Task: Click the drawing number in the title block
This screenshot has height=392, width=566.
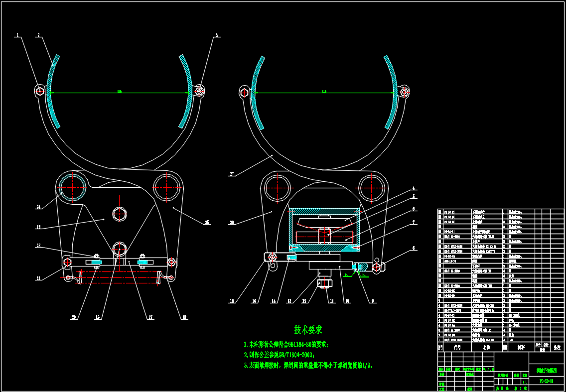Action: pos(547,382)
